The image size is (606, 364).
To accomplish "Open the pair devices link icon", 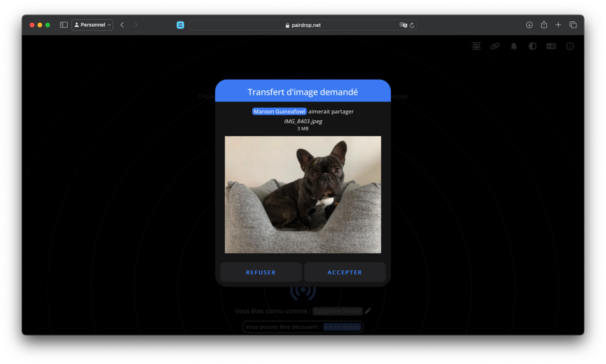I will (495, 46).
